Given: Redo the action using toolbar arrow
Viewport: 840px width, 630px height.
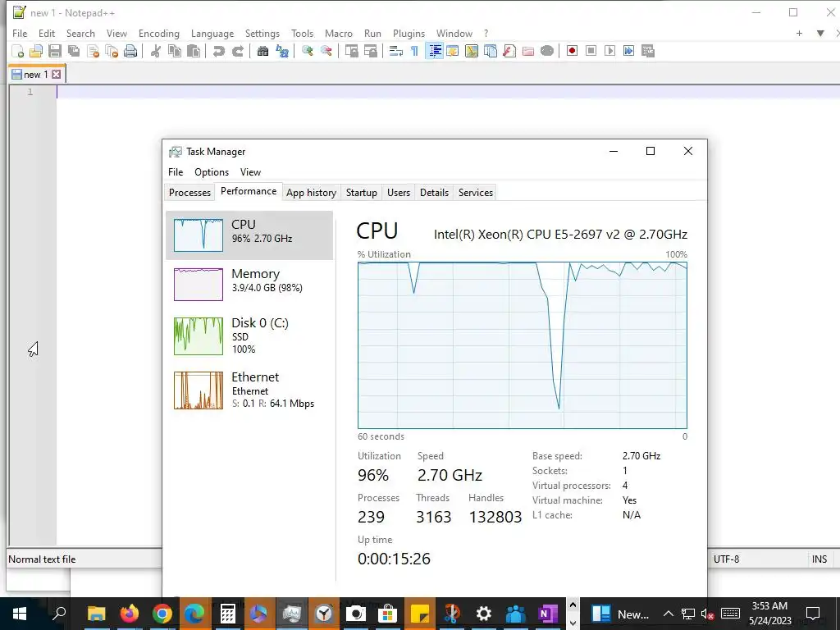Looking at the screenshot, I should 238,51.
